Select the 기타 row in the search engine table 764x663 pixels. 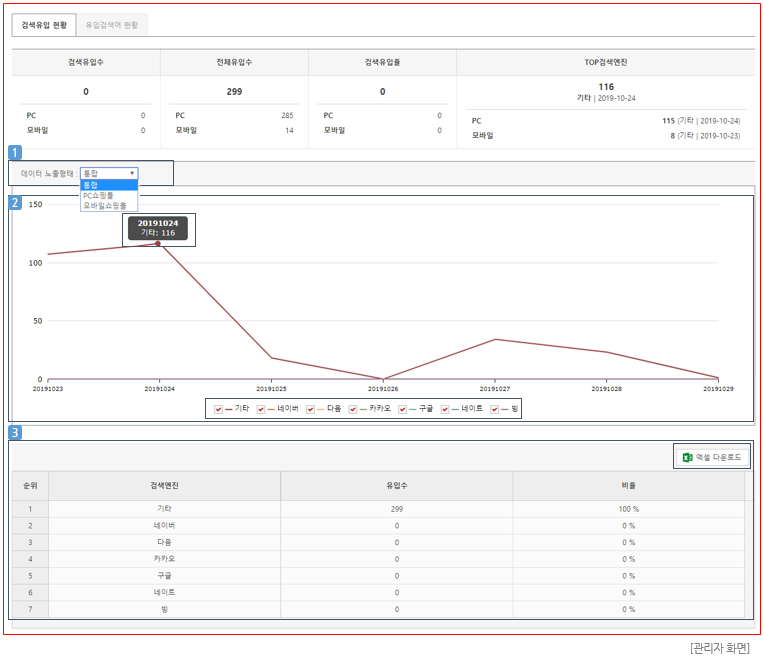coord(379,509)
